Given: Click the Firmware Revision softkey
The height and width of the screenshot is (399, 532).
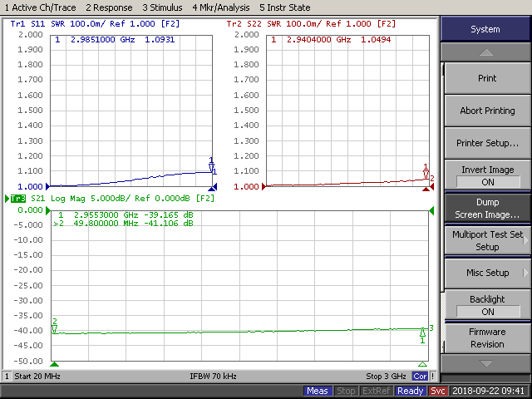Looking at the screenshot, I should [487, 338].
